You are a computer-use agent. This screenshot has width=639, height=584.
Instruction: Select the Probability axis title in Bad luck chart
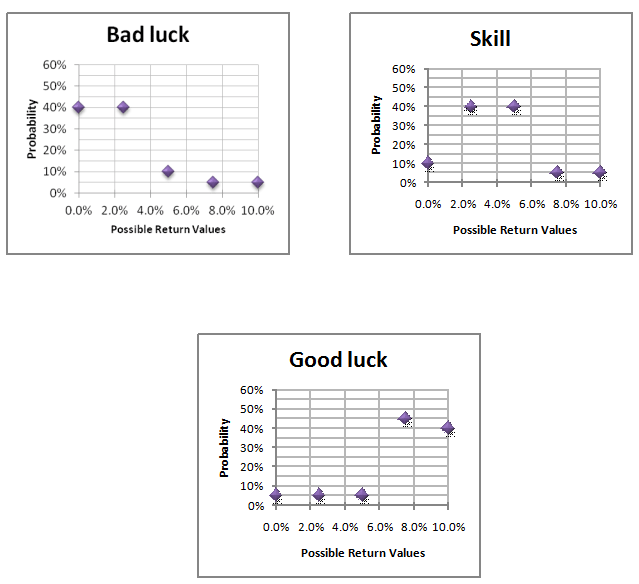pyautogui.click(x=33, y=128)
